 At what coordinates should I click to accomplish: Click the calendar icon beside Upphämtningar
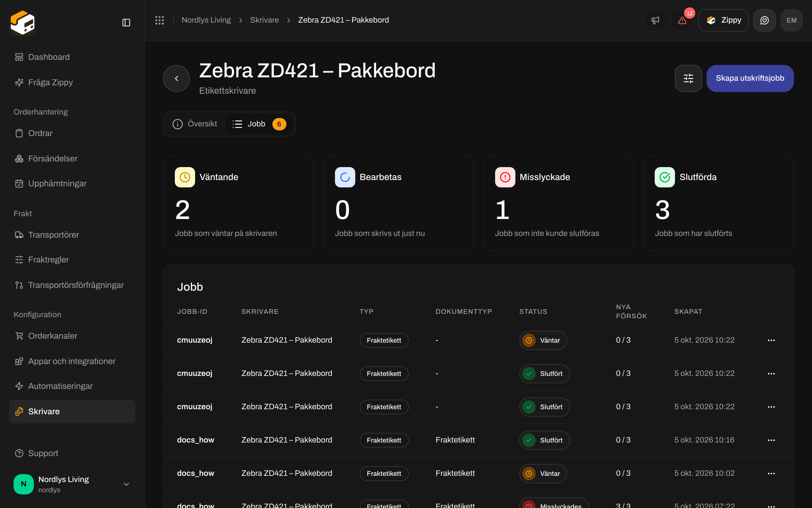point(19,183)
